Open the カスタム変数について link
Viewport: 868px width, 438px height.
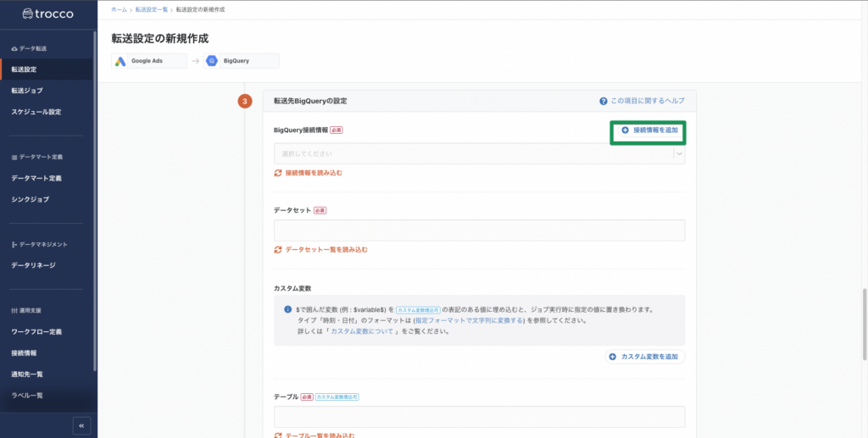tap(361, 331)
